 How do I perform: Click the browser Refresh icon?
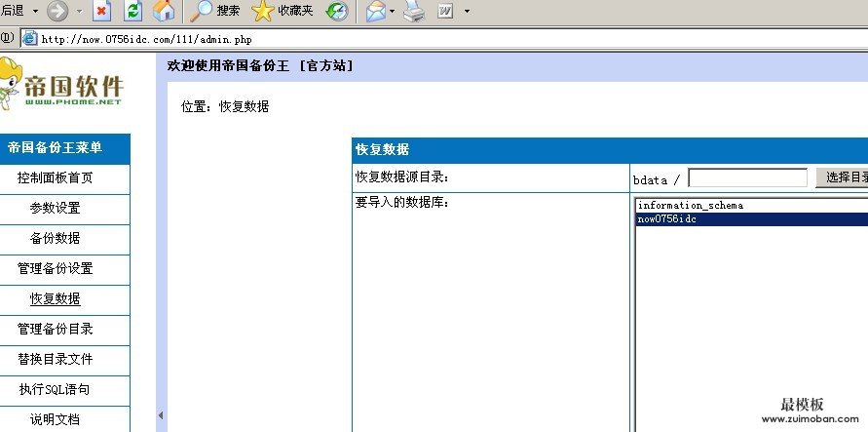(132, 11)
